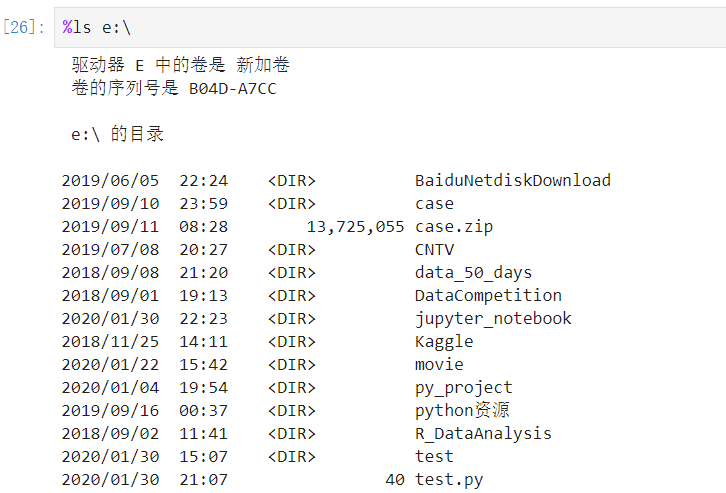This screenshot has height=493, width=726.
Task: Click the <DIR> marker next to case
Action: tap(292, 204)
